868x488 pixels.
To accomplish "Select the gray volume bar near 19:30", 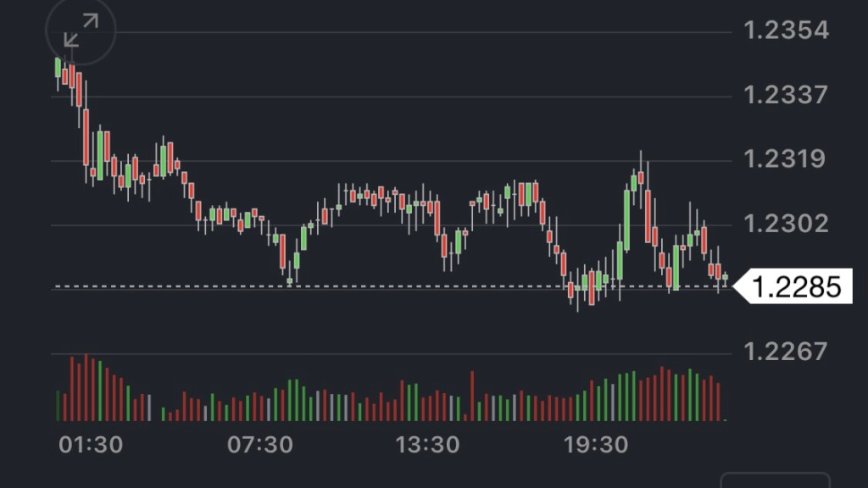I will click(612, 402).
